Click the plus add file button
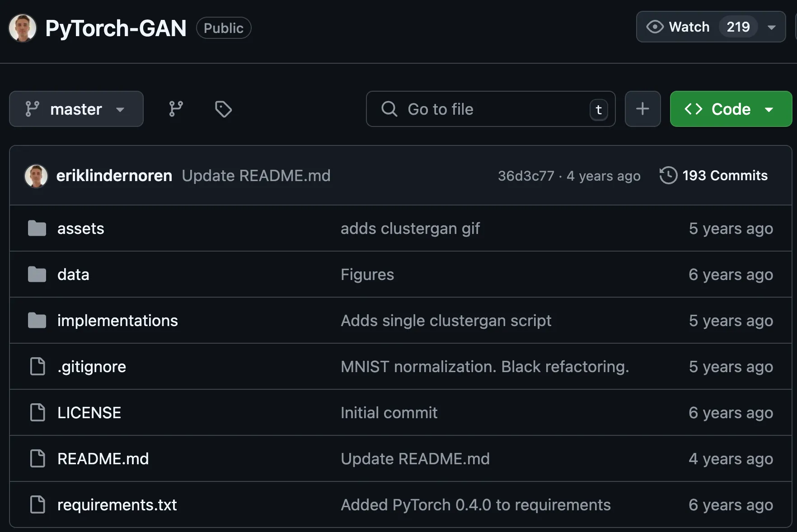 tap(642, 109)
